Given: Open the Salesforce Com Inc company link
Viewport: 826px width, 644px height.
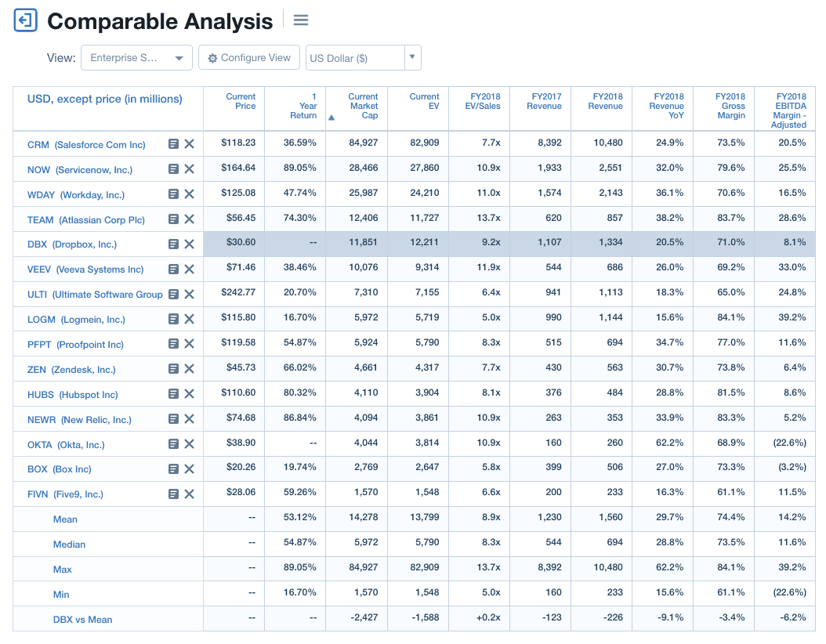Looking at the screenshot, I should 86,145.
